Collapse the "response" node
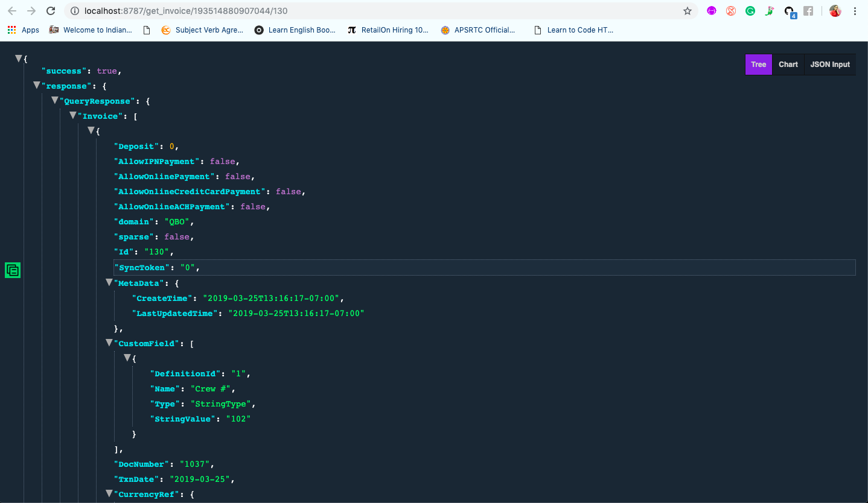The height and width of the screenshot is (503, 868). click(37, 86)
